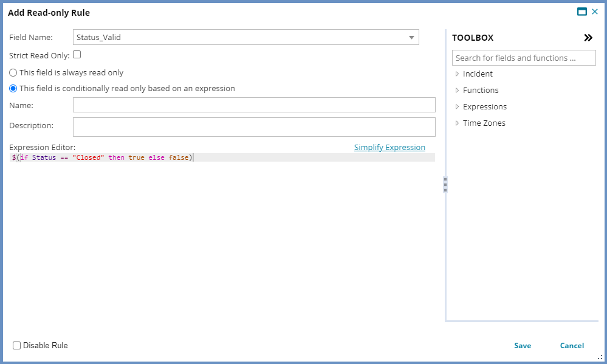Screen dimensions: 607x364
Task: Click the splitter handle beside the toolbox
Action: pyautogui.click(x=445, y=185)
